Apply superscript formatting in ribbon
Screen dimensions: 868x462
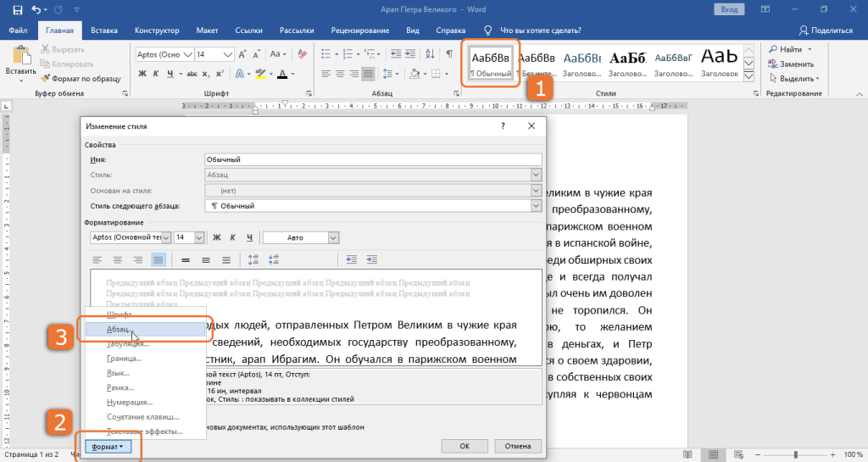click(220, 74)
